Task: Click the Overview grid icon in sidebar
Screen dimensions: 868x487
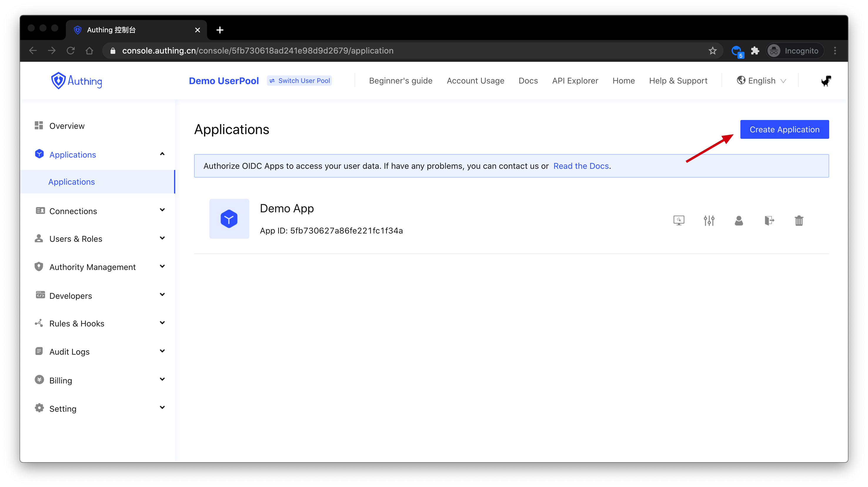Action: pyautogui.click(x=39, y=125)
